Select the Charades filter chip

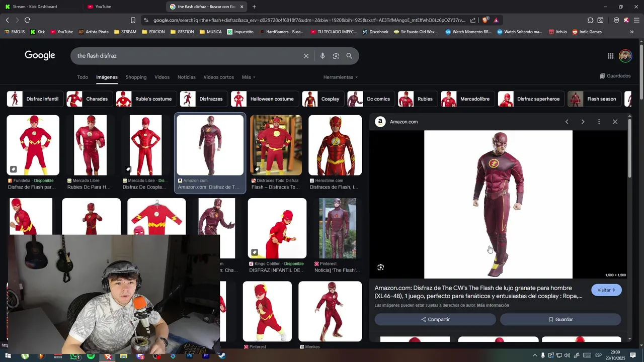[x=89, y=99]
